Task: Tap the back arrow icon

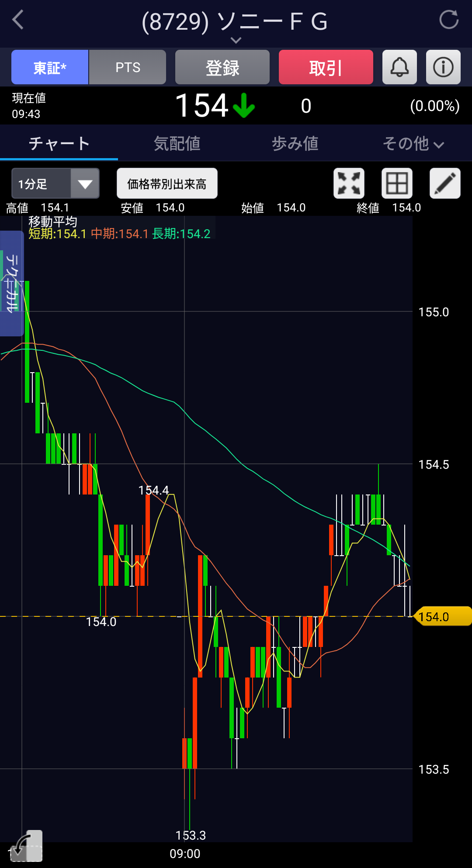Action: (x=18, y=20)
